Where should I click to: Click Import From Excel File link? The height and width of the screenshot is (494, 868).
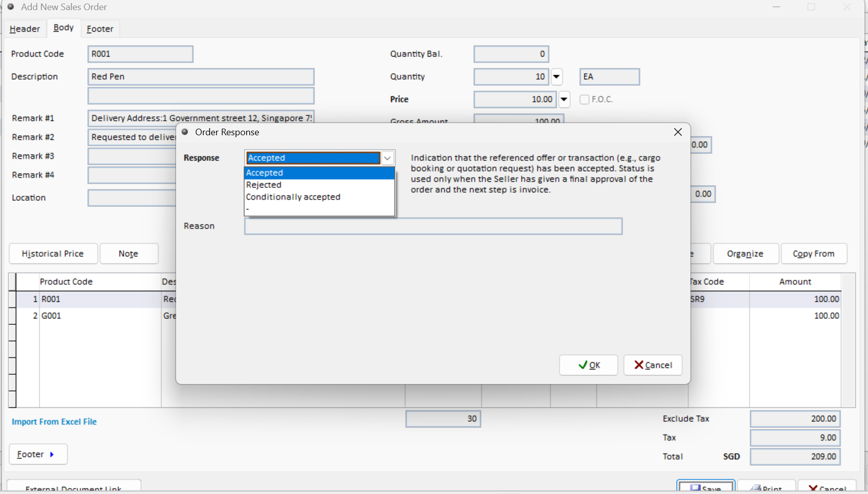(54, 422)
